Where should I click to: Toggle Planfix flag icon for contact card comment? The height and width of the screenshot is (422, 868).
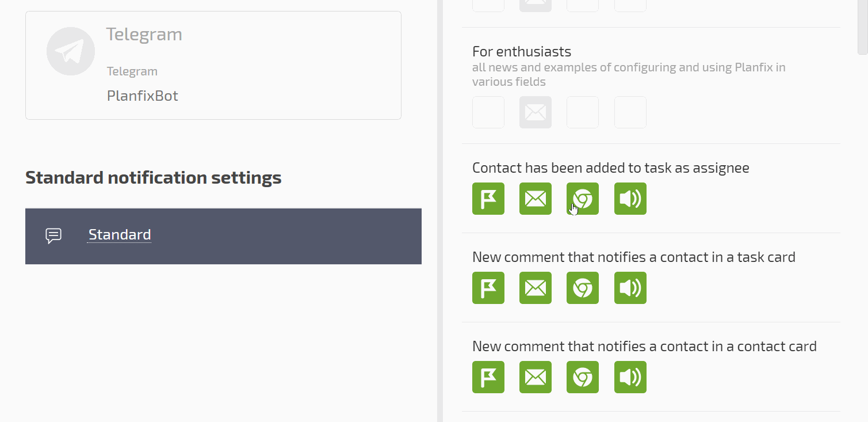click(x=488, y=377)
